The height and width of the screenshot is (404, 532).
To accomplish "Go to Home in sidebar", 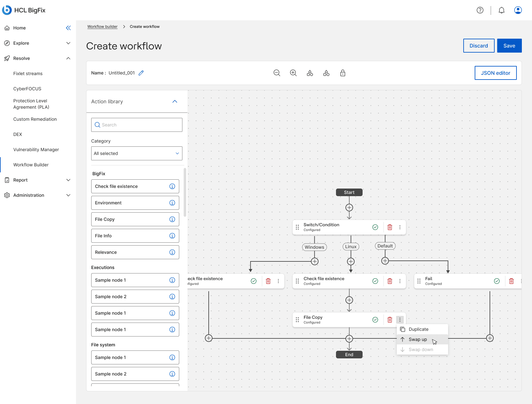I will point(19,28).
